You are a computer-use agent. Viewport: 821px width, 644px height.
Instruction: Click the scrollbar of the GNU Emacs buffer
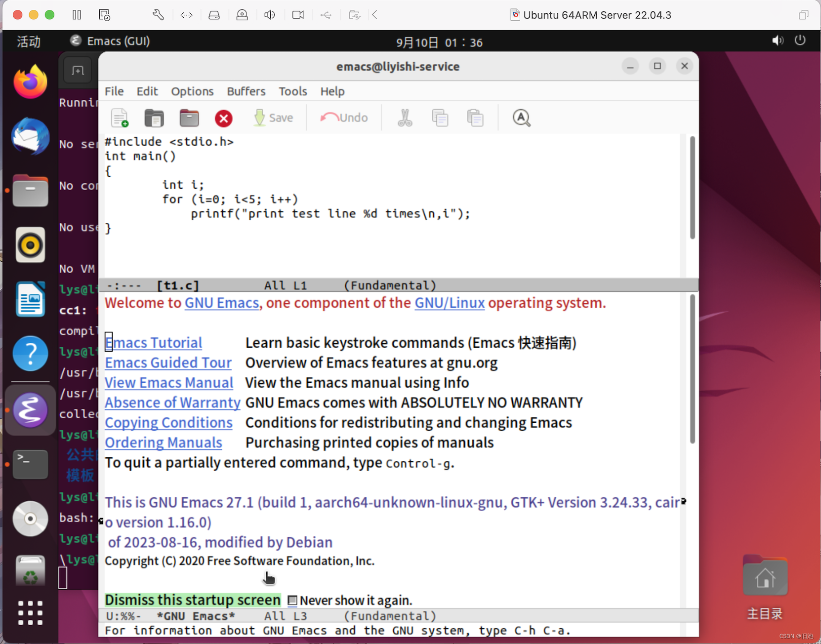(x=692, y=369)
